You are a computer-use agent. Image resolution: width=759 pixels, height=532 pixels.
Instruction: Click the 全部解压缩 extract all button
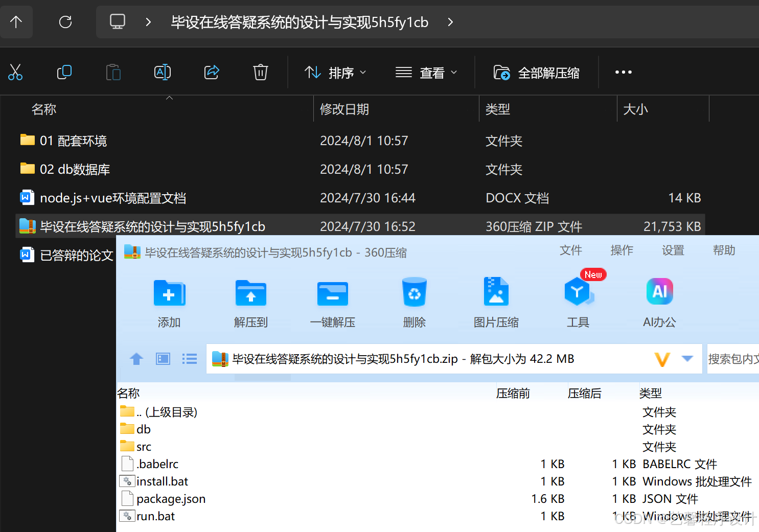click(x=536, y=72)
